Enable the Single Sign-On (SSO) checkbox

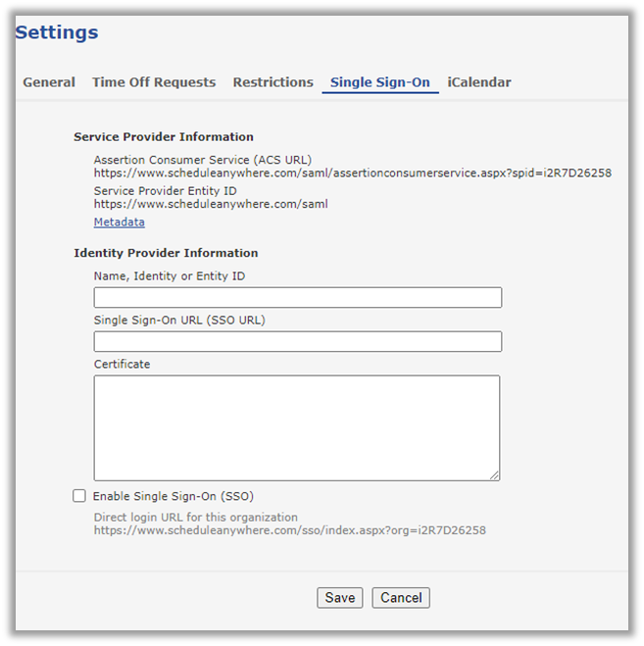[79, 496]
